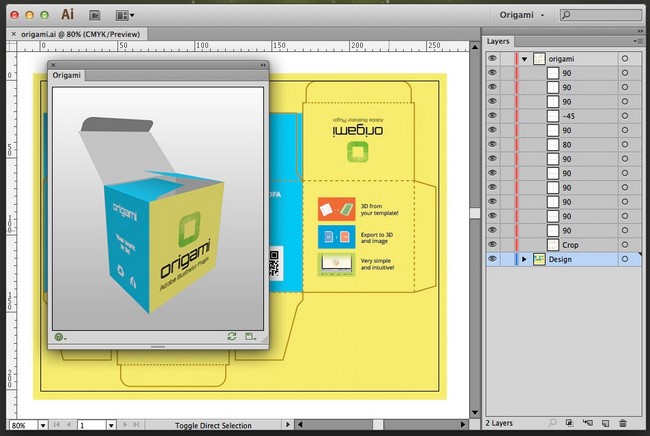Click the vertical scrollbar up arrow
Screen dimensions: 650x436
(x=475, y=46)
